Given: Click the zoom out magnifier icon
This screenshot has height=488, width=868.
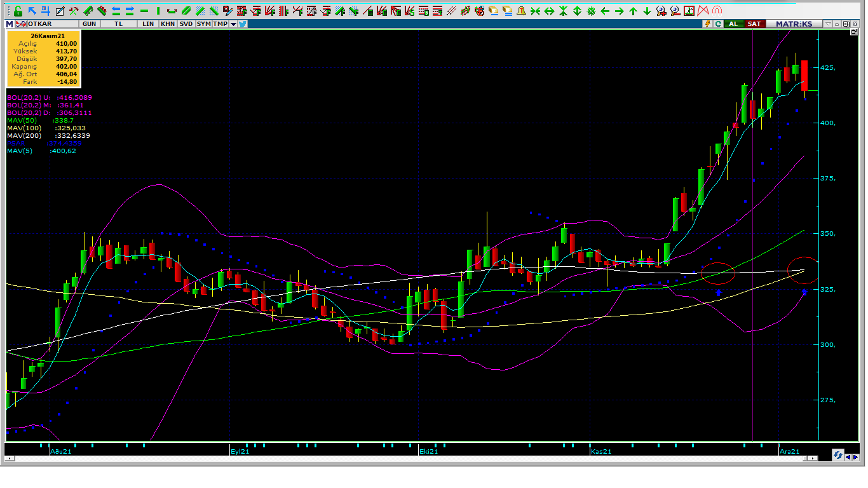Looking at the screenshot, I should [x=675, y=11].
